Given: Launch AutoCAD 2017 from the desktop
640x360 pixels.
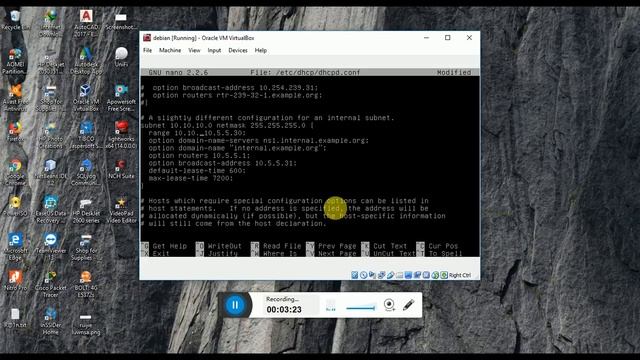Looking at the screenshot, I should (x=86, y=22).
